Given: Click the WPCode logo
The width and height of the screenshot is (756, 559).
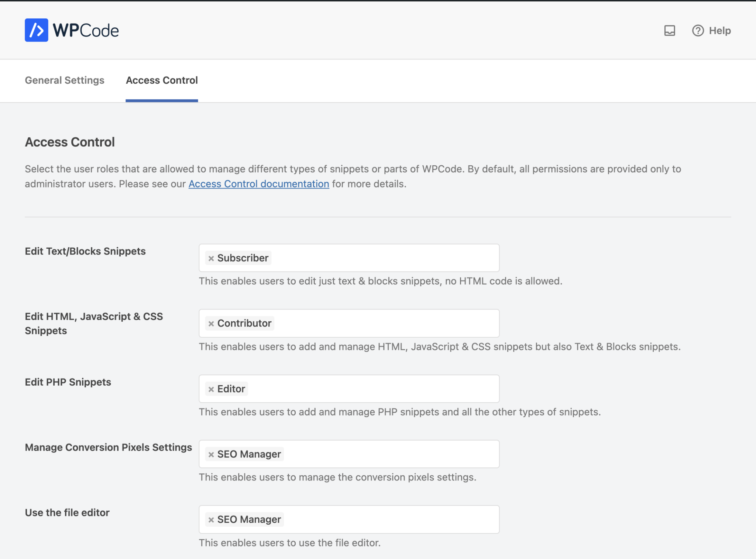Looking at the screenshot, I should (x=71, y=30).
